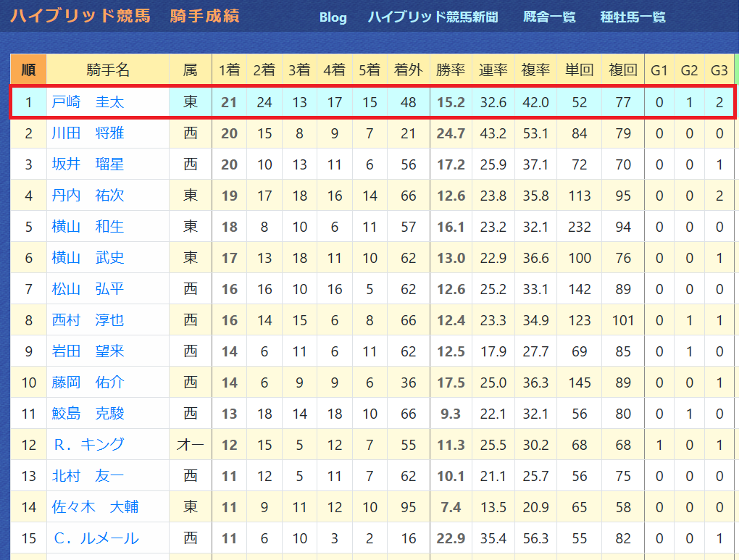Open the Blog navigation link

pos(333,17)
